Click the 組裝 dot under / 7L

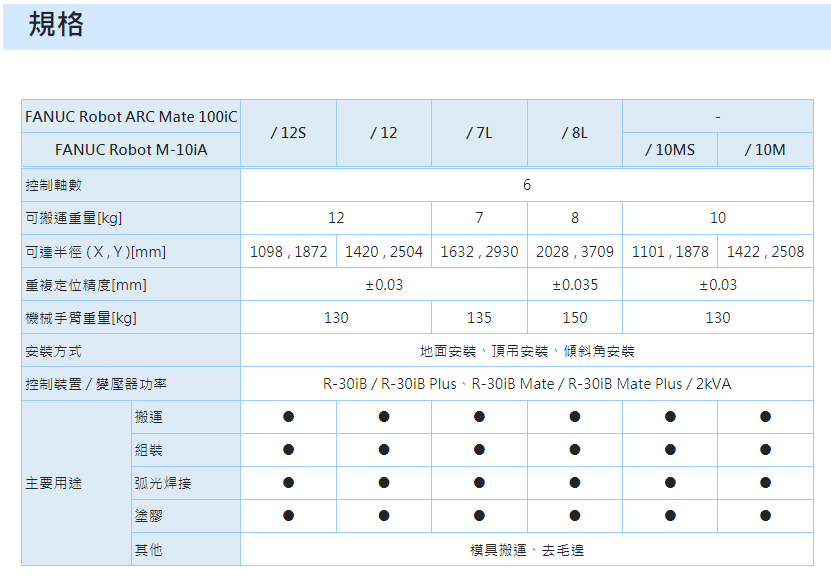pos(479,450)
